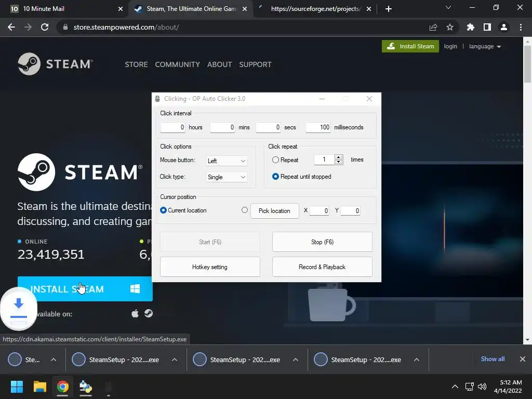Click the Y coordinate field

[x=351, y=211]
